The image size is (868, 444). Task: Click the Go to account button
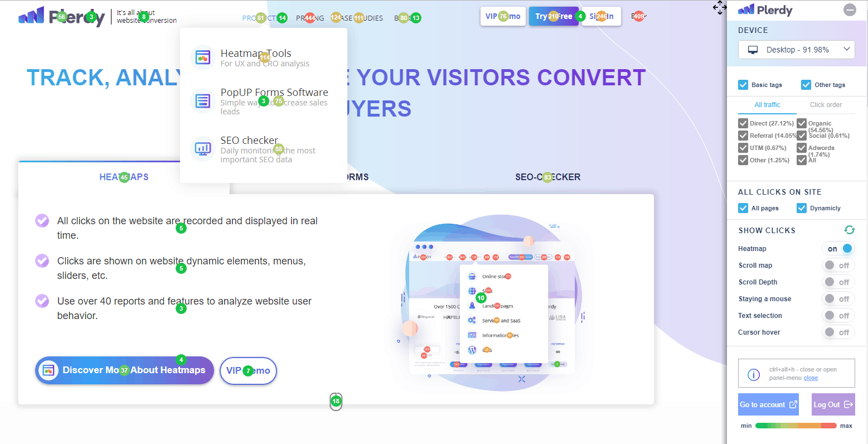click(x=768, y=404)
